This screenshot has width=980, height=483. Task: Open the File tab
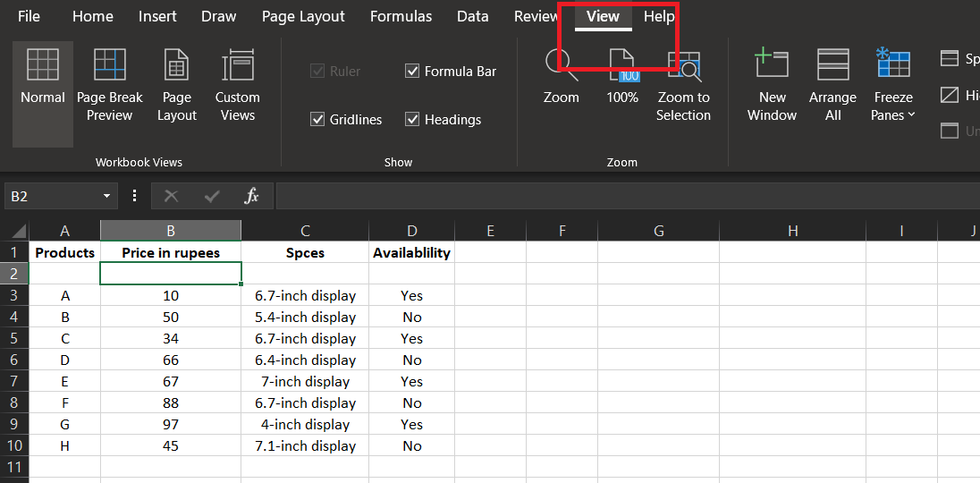[29, 16]
